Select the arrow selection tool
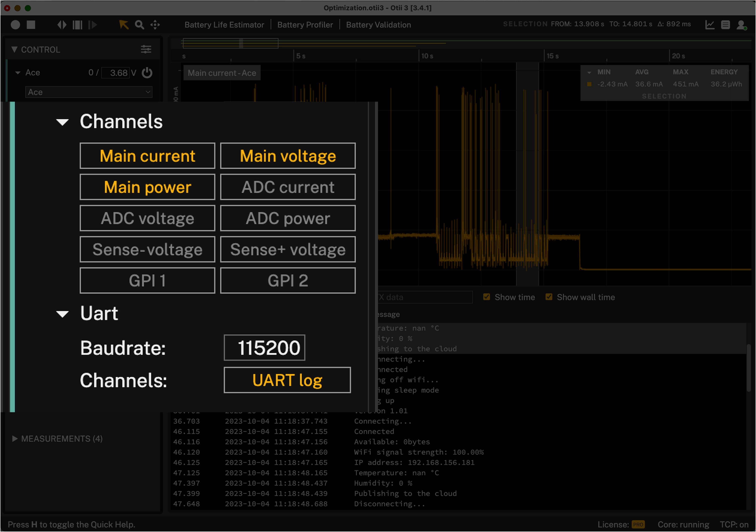 (123, 25)
